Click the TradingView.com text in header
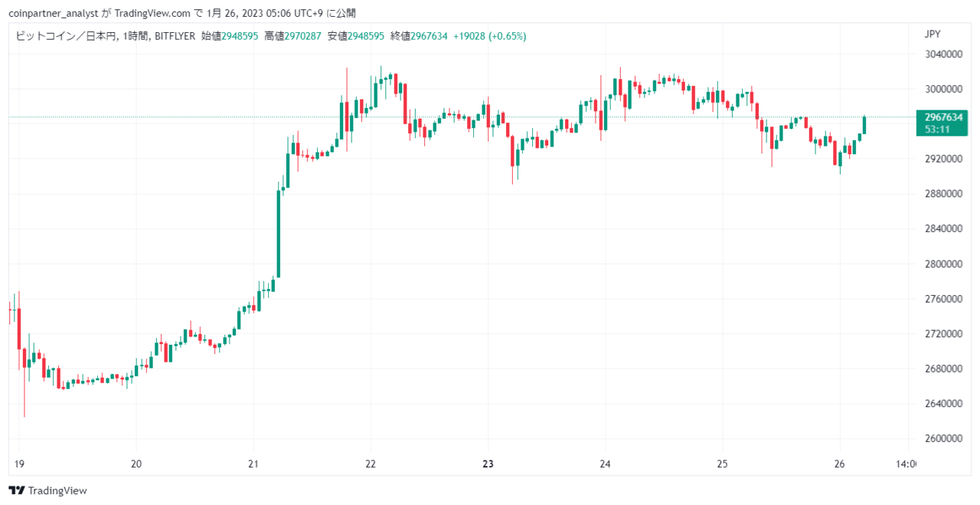This screenshot has width=980, height=505. [x=151, y=13]
